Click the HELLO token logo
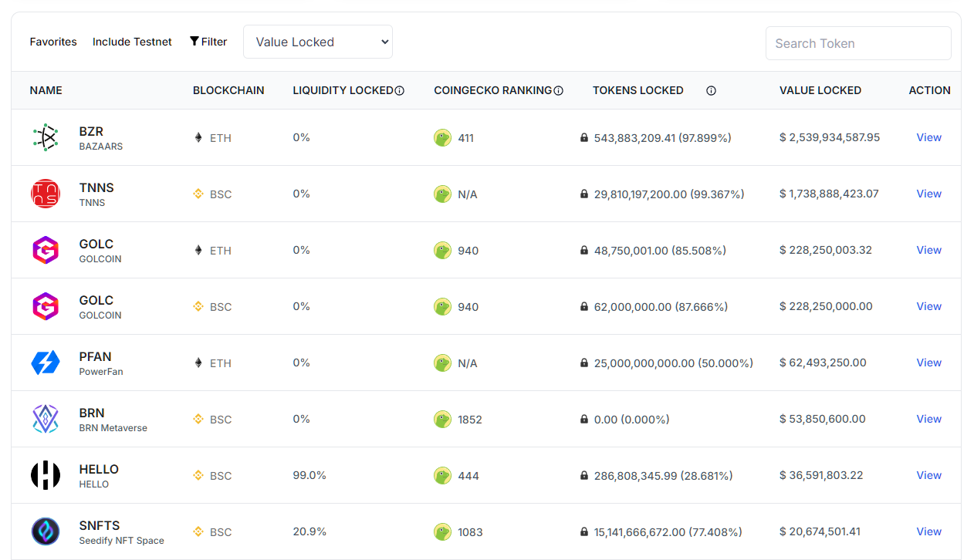Image resolution: width=974 pixels, height=560 pixels. (46, 475)
